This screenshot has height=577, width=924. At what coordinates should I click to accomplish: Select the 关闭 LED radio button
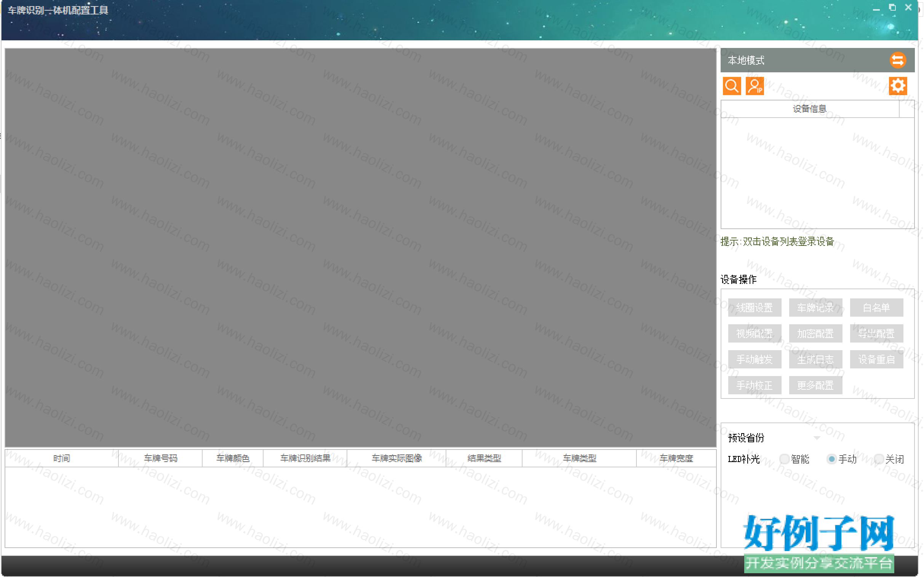pos(879,459)
